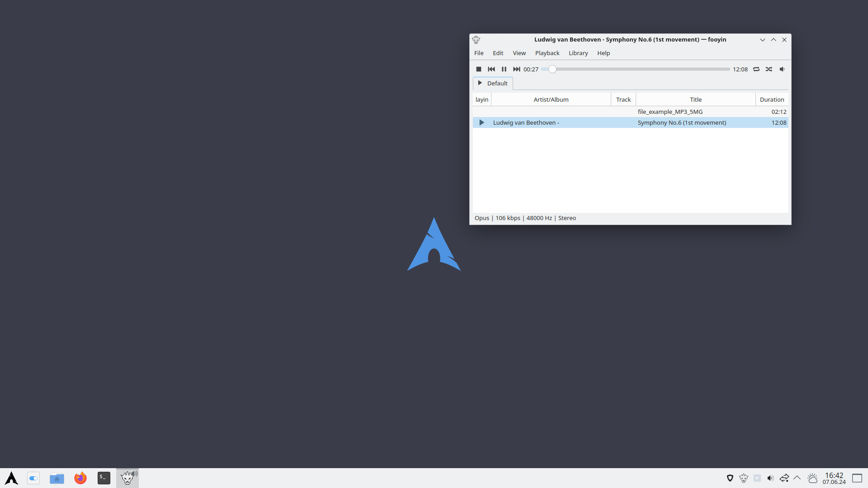Skip to the next track

pyautogui.click(x=516, y=69)
